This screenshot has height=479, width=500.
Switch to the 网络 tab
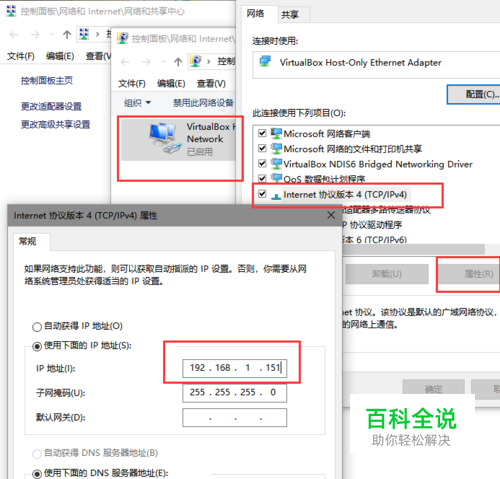pos(259,14)
